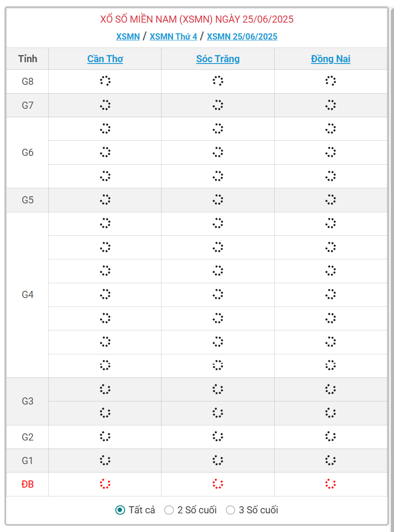Click the Sóc Trăng G7 loading spinner
Screen dimensions: 394x532
click(x=218, y=105)
